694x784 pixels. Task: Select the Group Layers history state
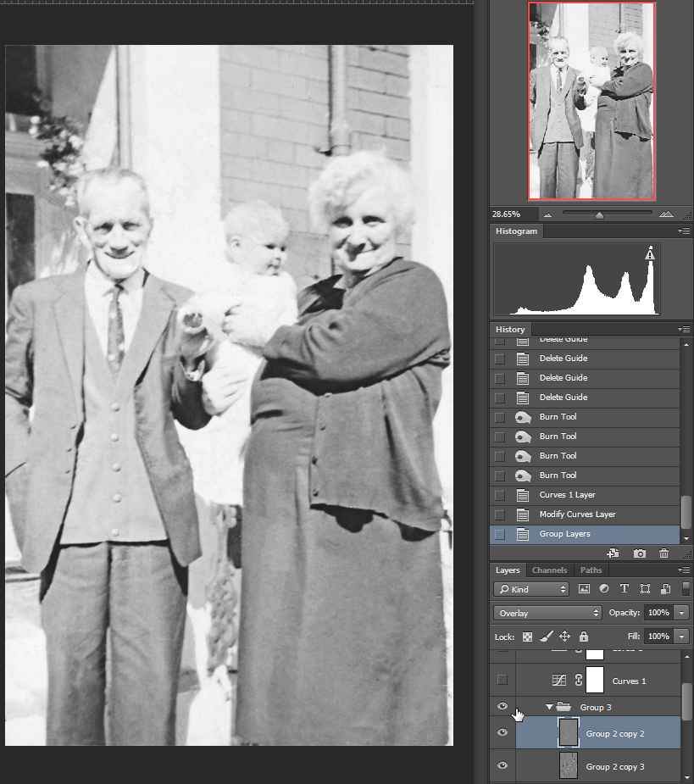click(585, 534)
